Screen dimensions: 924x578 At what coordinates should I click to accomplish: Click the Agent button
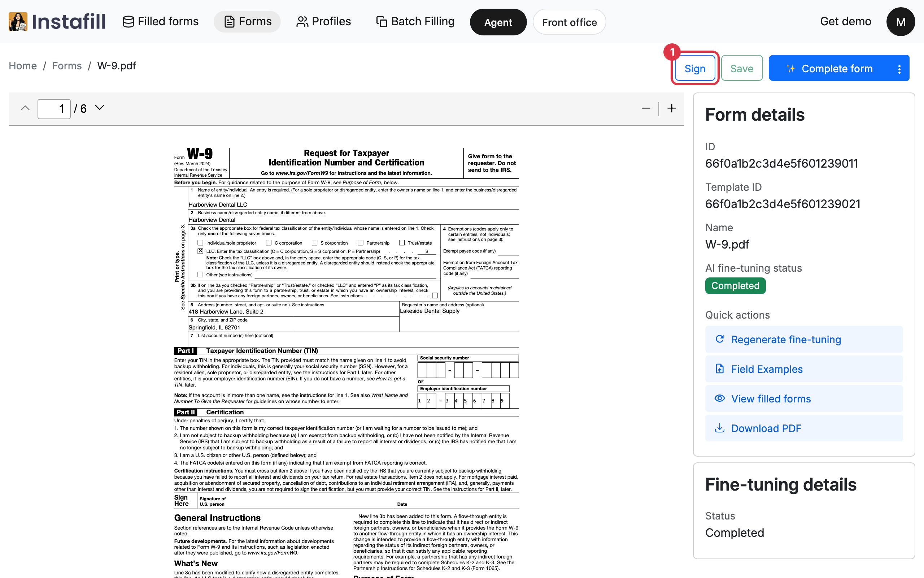pyautogui.click(x=498, y=22)
